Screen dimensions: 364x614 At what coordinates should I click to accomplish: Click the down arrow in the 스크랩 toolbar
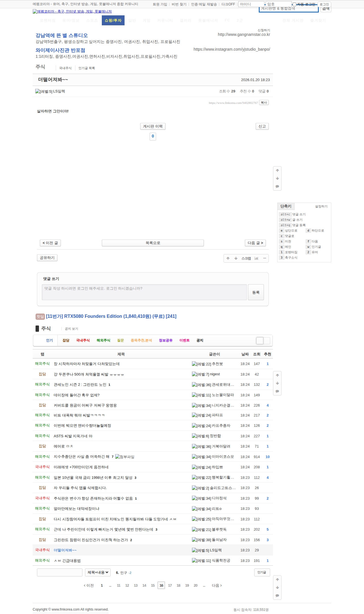pos(236,258)
